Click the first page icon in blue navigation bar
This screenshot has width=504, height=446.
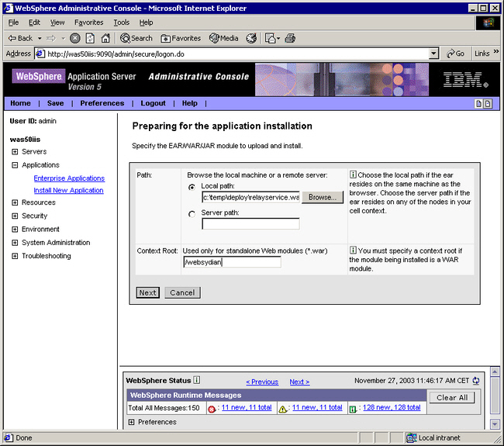[478, 103]
